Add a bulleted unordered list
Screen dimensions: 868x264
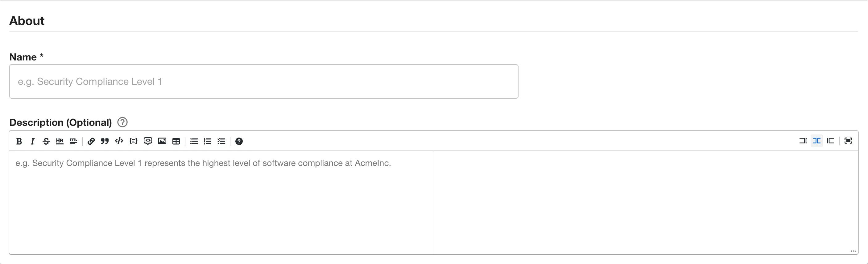coord(194,141)
